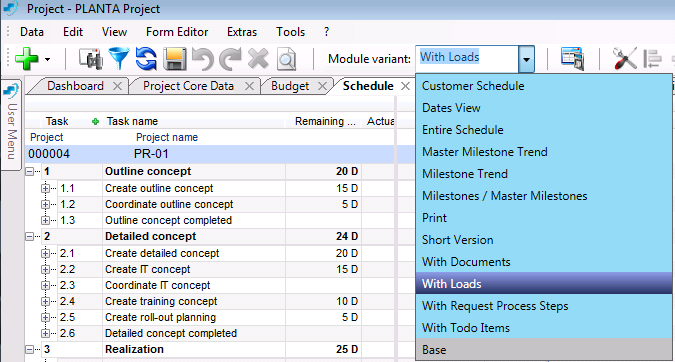Open the Module variant dropdown arrow
Viewport: 675px width, 362px height.
tap(526, 59)
